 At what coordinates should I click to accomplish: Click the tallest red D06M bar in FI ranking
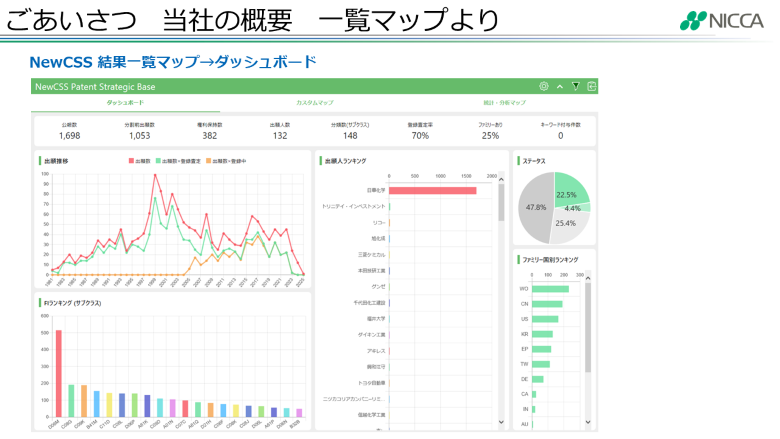tap(59, 373)
